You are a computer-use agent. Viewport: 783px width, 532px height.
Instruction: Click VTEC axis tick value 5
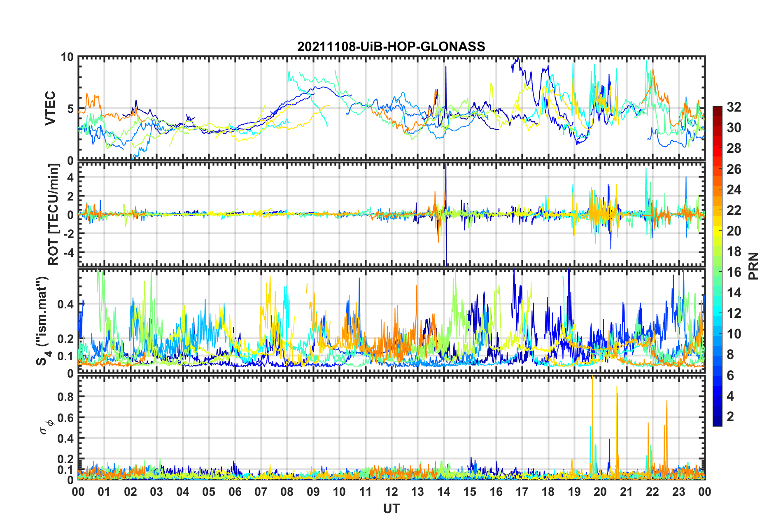[70, 109]
